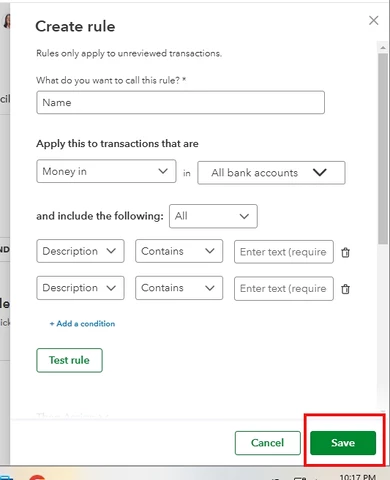
Task: Open the All conditions match dropdown
Action: click(213, 216)
